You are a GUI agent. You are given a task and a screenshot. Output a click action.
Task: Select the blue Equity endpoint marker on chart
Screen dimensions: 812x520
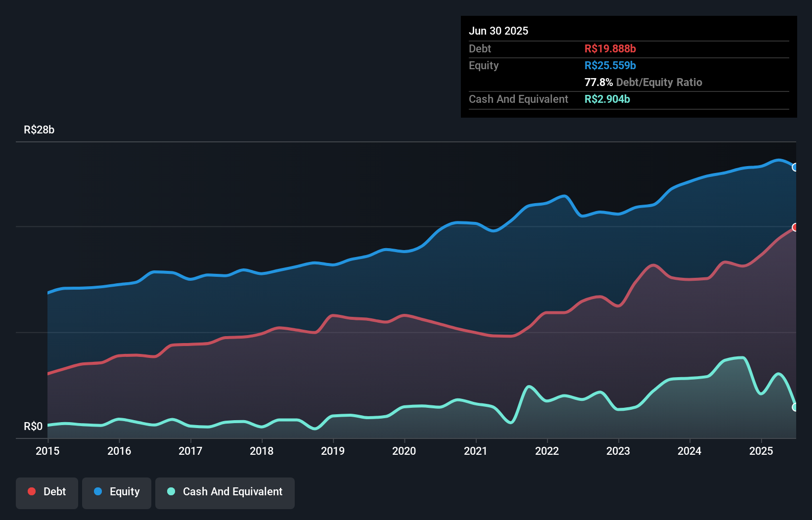(x=795, y=168)
